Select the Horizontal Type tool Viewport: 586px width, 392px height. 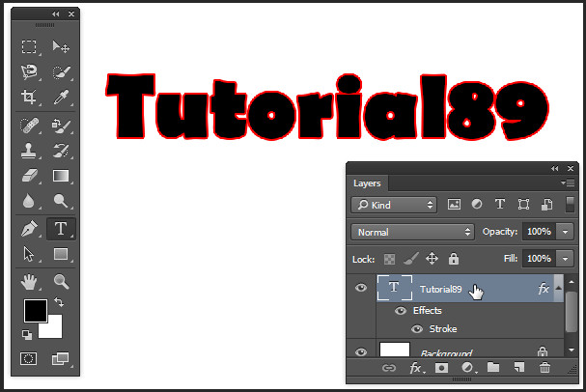pyautogui.click(x=61, y=228)
